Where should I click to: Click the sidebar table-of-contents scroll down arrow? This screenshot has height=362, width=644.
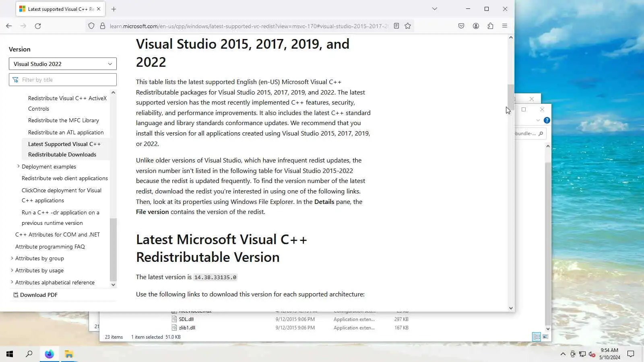coord(113,285)
